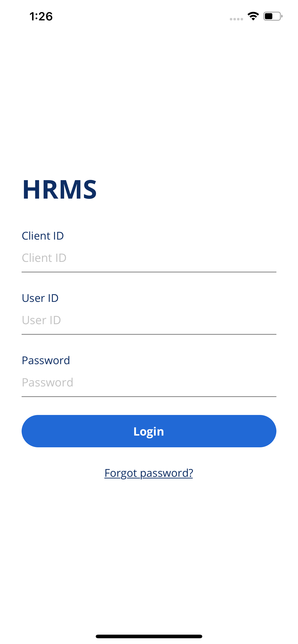Focus the Client ID input field
This screenshot has height=644, width=298.
149,258
